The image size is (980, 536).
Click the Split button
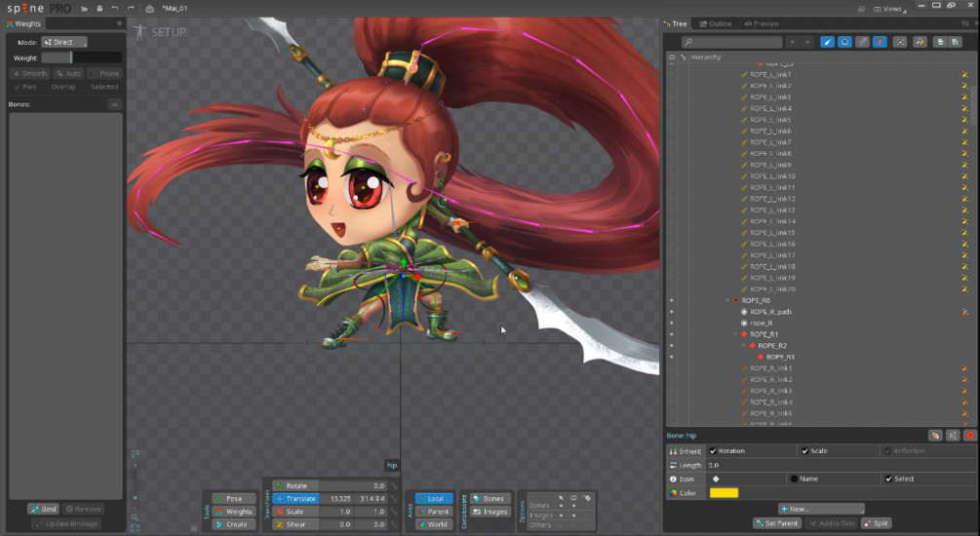(877, 523)
